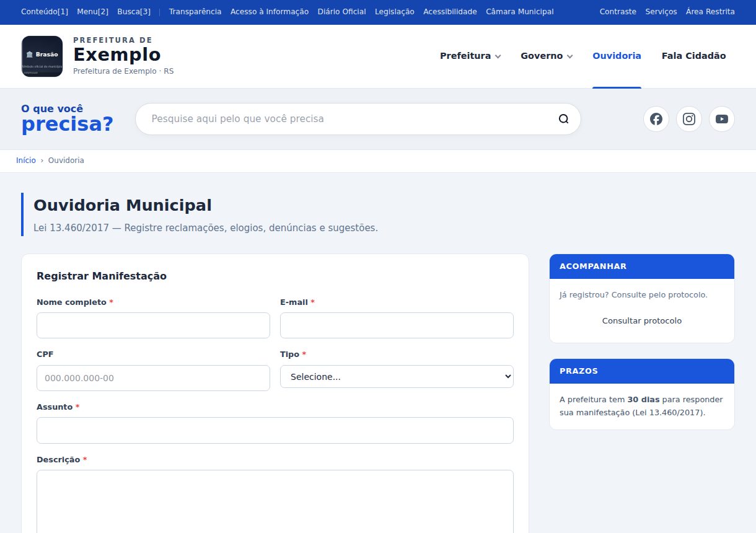Focus the E-mail input field

point(397,325)
